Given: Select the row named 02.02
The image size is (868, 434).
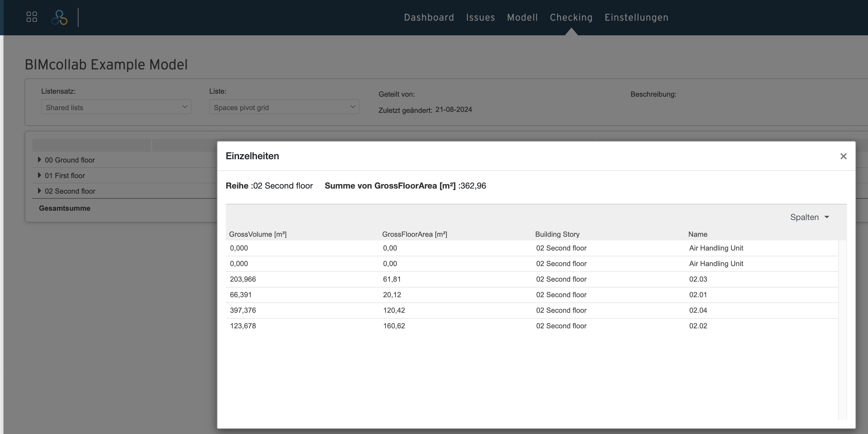Looking at the screenshot, I should [532, 326].
